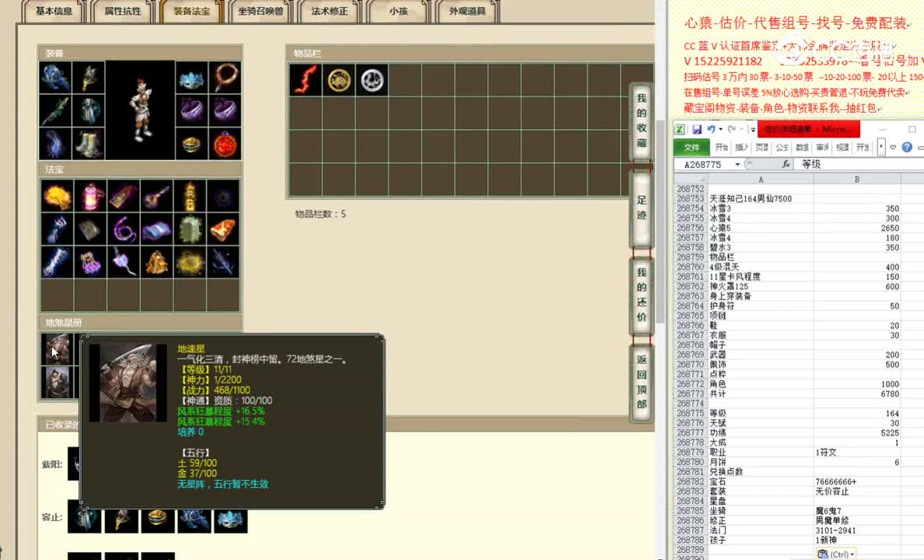Screen dimensions: 924x560
Task: Open the 文件 menu in Excel
Action: 691,147
